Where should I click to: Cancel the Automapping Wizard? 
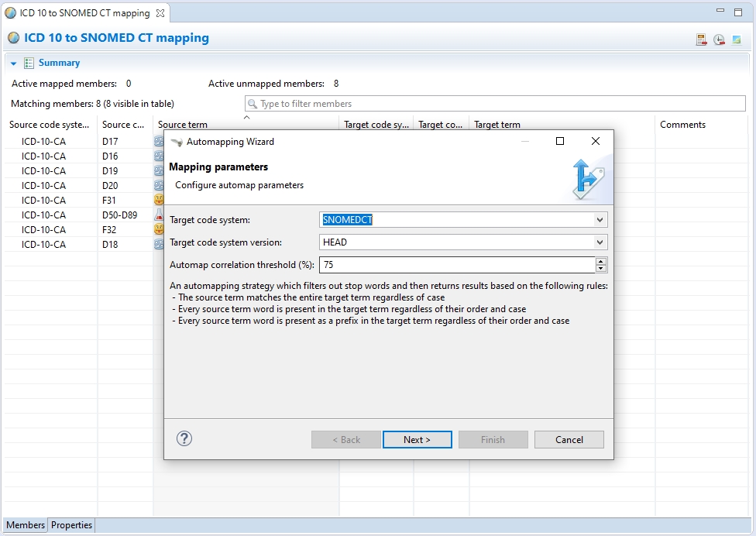coord(569,440)
